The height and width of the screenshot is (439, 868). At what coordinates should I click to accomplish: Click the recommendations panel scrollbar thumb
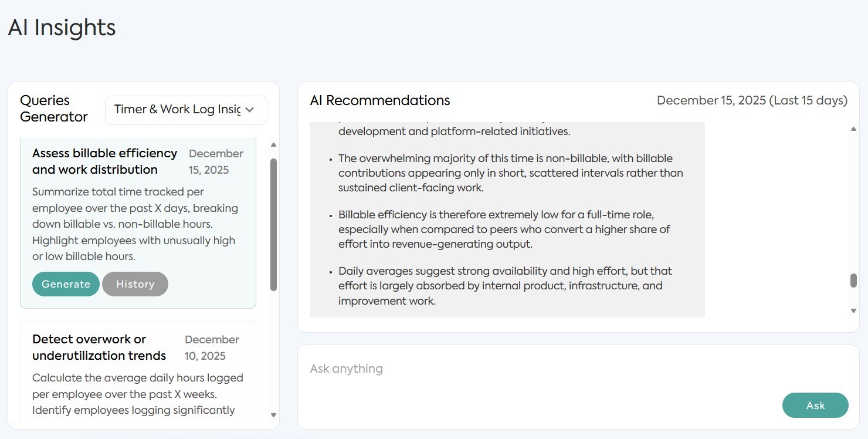pyautogui.click(x=853, y=281)
